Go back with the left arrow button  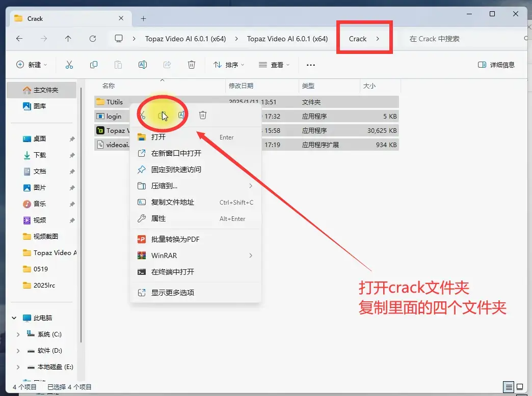(x=19, y=39)
